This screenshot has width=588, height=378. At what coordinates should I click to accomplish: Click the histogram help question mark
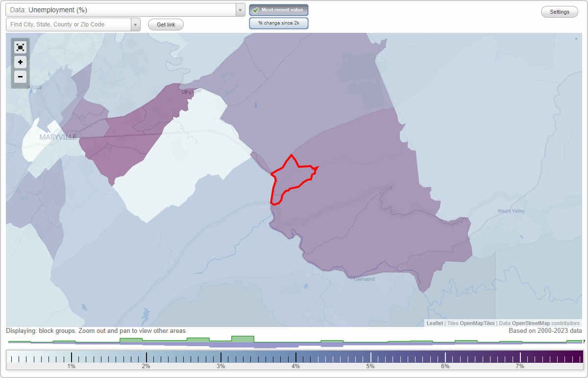(584, 342)
